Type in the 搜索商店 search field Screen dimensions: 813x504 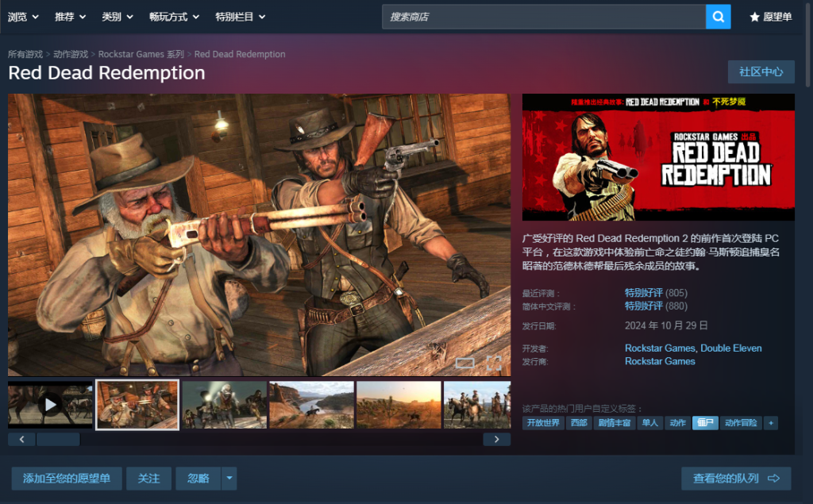coord(544,17)
